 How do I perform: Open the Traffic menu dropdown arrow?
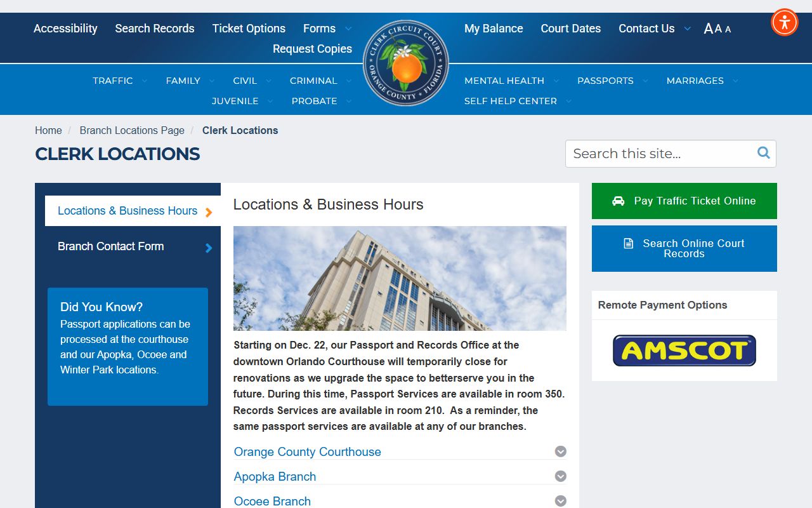coord(145,81)
